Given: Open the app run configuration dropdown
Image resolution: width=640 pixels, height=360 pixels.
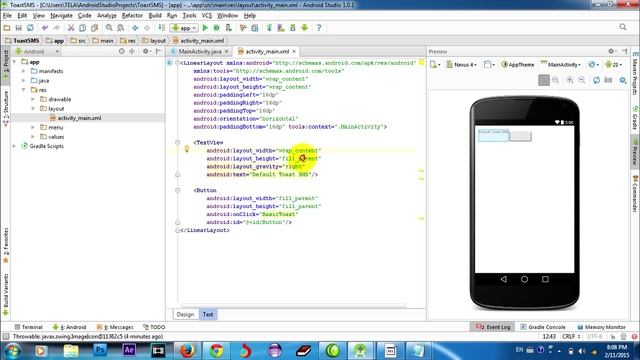Looking at the screenshot, I should [184, 28].
